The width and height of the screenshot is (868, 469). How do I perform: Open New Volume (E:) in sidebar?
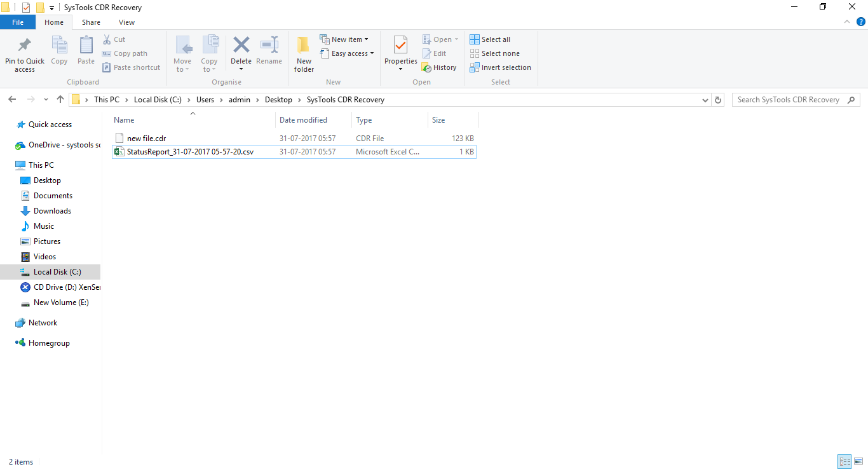tap(61, 302)
